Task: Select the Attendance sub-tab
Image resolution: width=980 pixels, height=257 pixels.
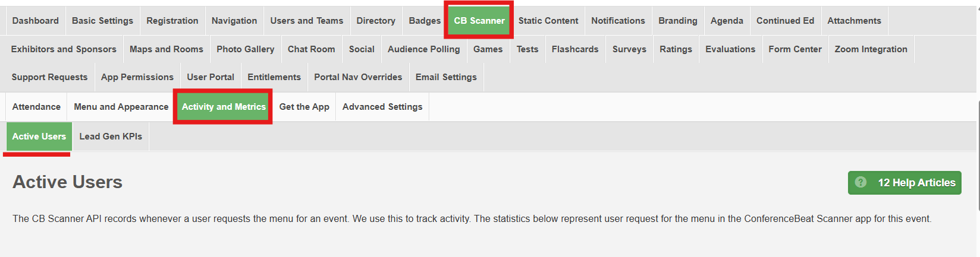Action: pos(36,107)
